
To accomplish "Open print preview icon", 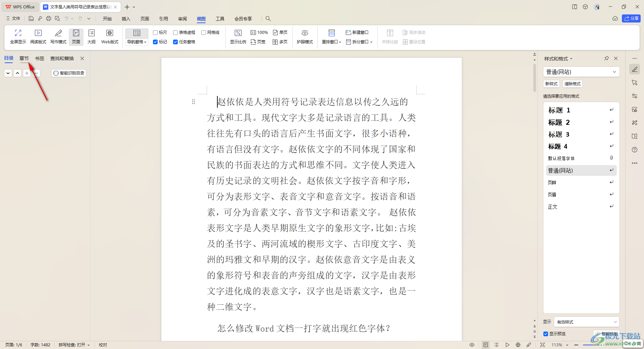I will click(57, 18).
